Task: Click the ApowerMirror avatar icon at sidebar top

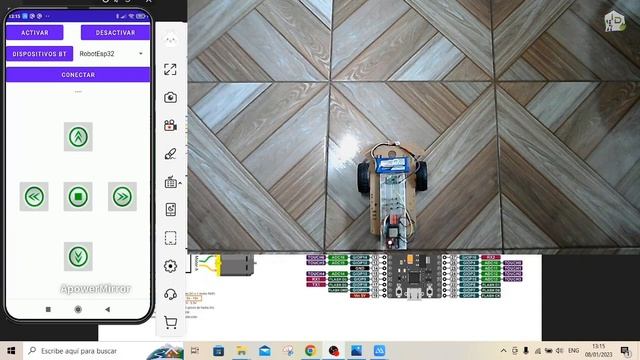Action: coord(170,40)
